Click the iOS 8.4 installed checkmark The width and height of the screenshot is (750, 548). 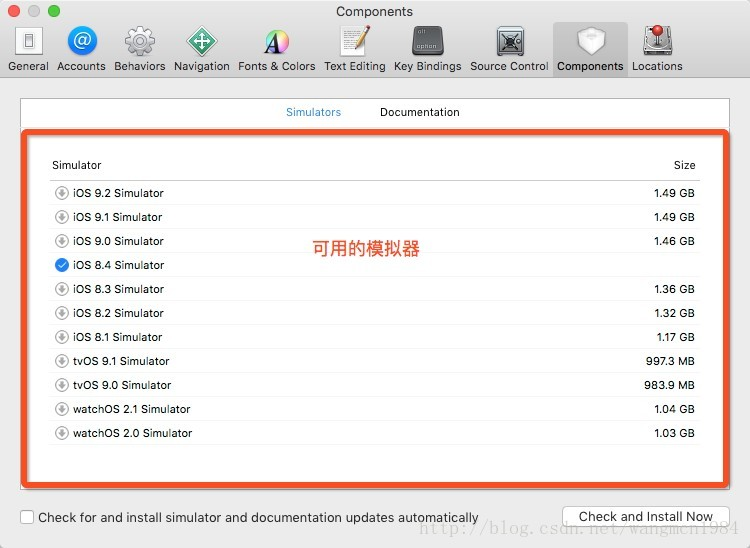click(61, 264)
